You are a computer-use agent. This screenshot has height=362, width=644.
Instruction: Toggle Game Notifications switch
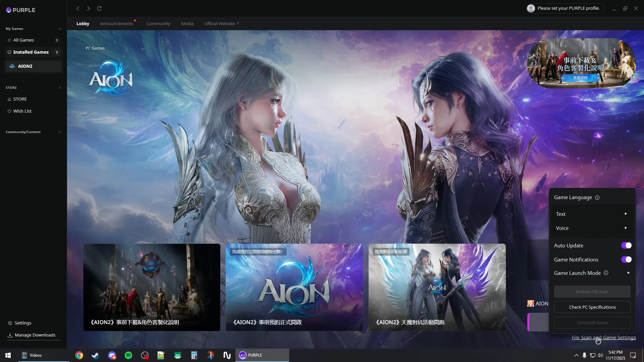(626, 260)
